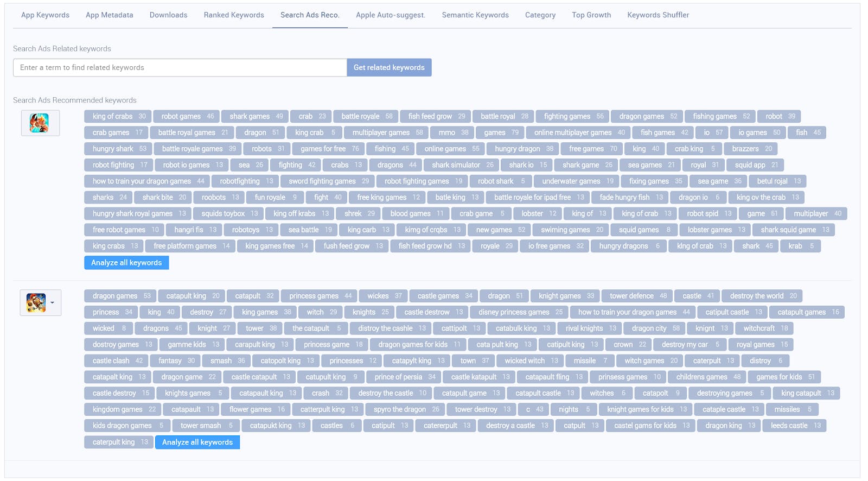Image resolution: width=868 pixels, height=481 pixels.
Task: Select the Keywords Shuffler tab
Action: click(658, 15)
